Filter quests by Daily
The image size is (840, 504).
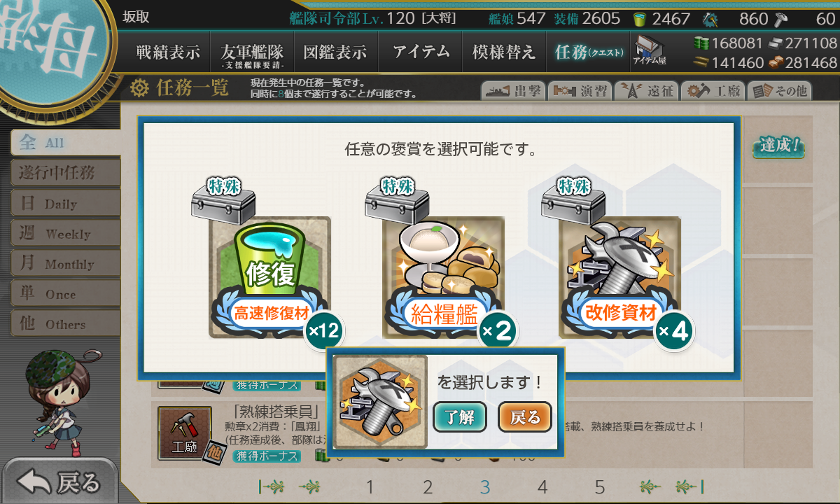[64, 204]
